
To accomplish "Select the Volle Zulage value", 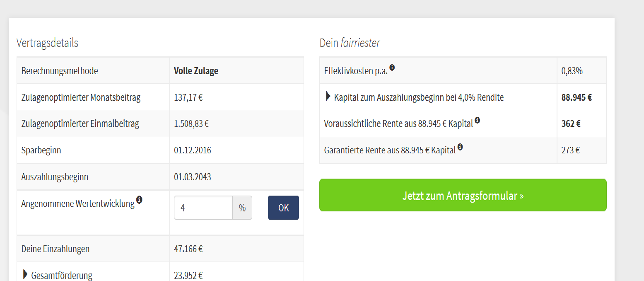I will coord(196,71).
